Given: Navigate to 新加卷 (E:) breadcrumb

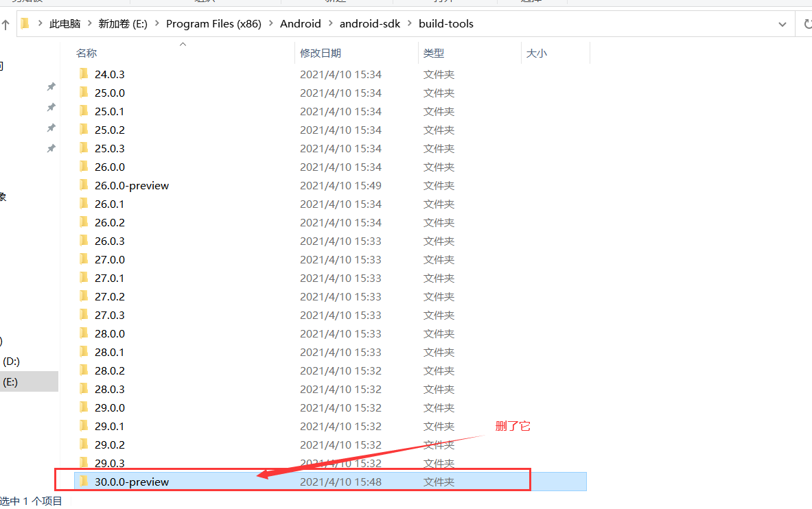Looking at the screenshot, I should coord(123,24).
